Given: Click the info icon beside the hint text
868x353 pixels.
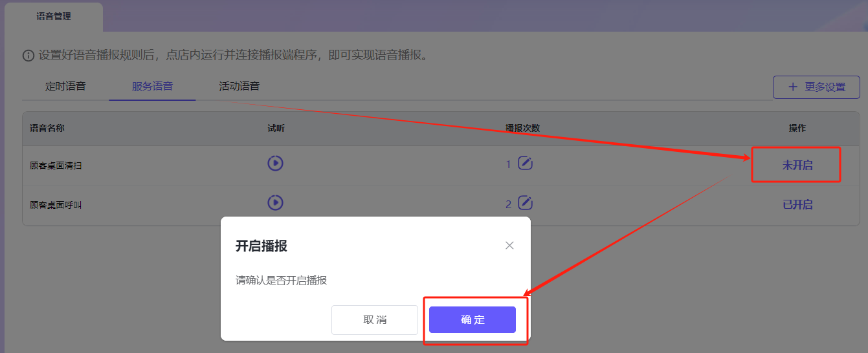Looking at the screenshot, I should pyautogui.click(x=28, y=56).
